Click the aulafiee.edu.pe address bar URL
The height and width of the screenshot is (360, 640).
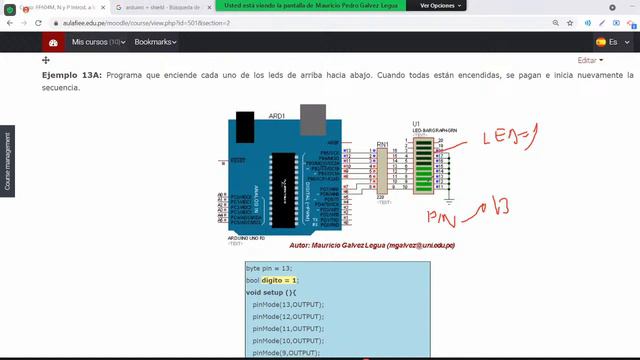(146, 23)
